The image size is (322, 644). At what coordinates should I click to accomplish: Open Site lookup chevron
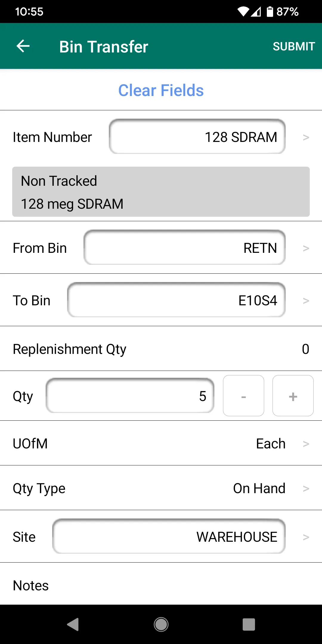(306, 537)
